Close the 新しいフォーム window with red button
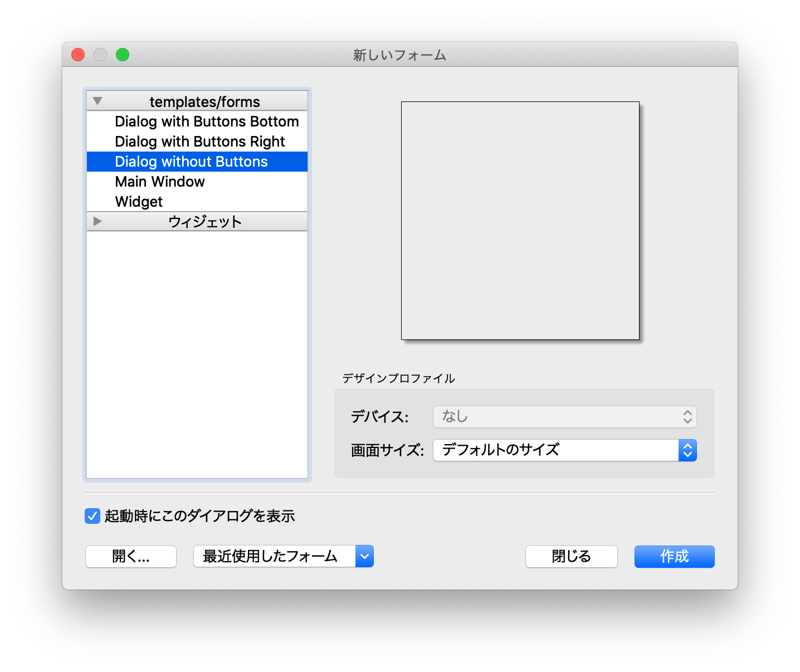The width and height of the screenshot is (800, 672). click(x=78, y=55)
